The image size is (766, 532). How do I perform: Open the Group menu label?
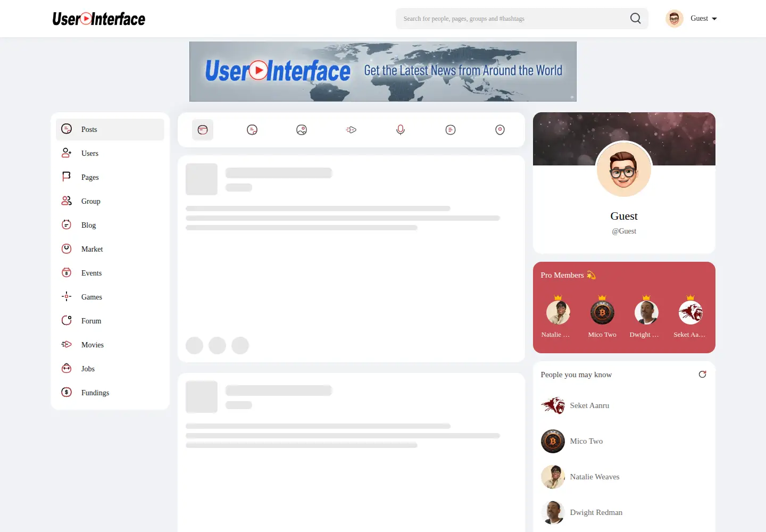click(x=91, y=201)
